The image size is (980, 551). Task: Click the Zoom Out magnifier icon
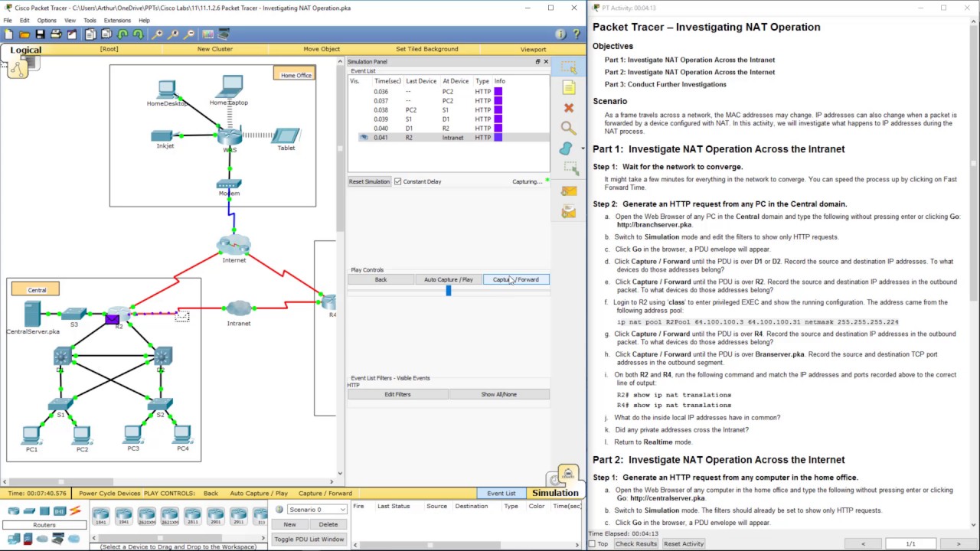coord(189,34)
